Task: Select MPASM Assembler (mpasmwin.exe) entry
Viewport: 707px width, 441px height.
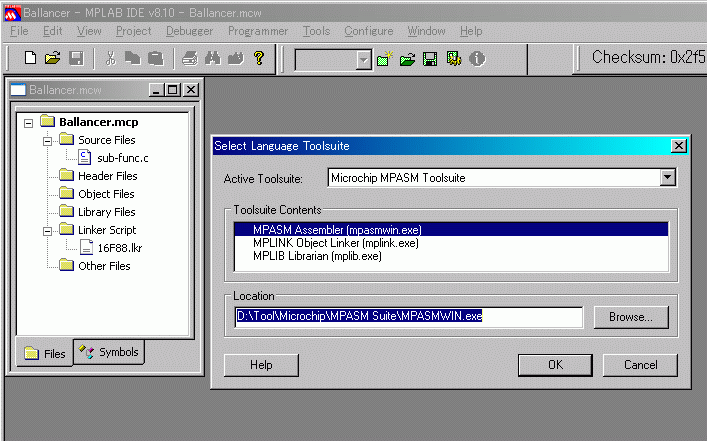Action: pyautogui.click(x=451, y=230)
